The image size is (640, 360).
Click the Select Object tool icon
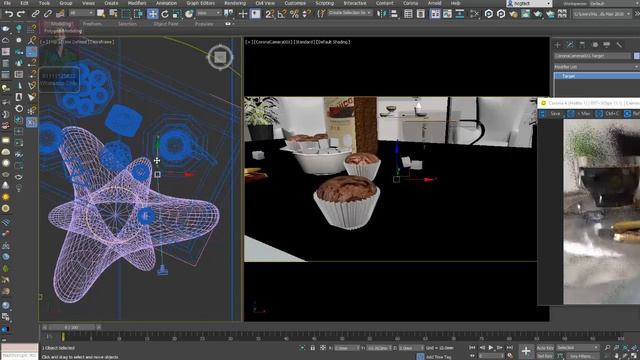(x=101, y=14)
